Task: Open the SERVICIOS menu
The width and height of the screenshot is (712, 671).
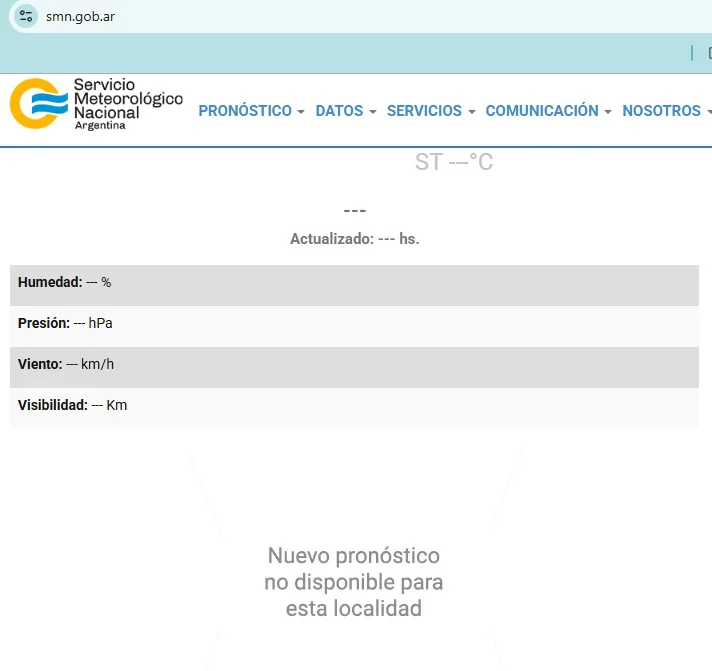Action: (x=431, y=111)
